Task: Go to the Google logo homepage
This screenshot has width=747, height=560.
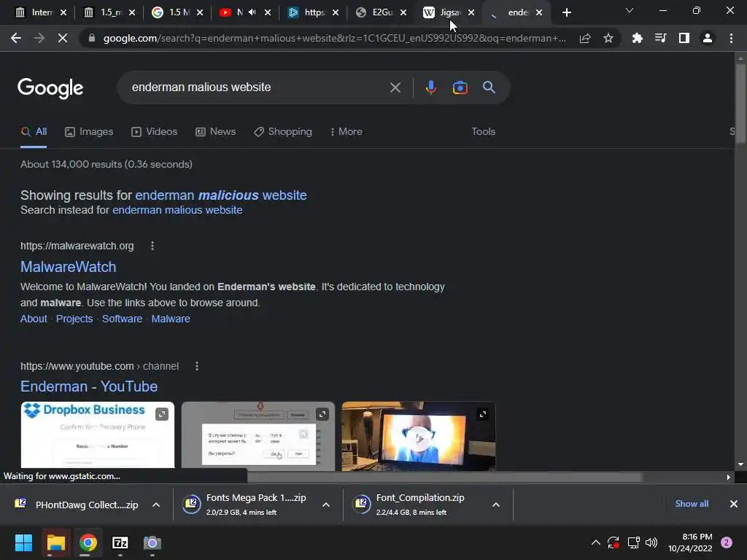Action: tap(50, 88)
